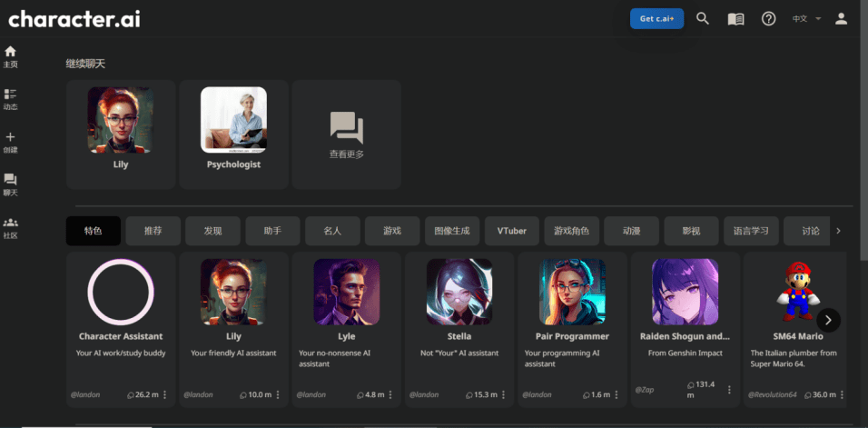This screenshot has height=428, width=868.
Task: Click "From Genshin Impact" description
Action: (x=686, y=353)
